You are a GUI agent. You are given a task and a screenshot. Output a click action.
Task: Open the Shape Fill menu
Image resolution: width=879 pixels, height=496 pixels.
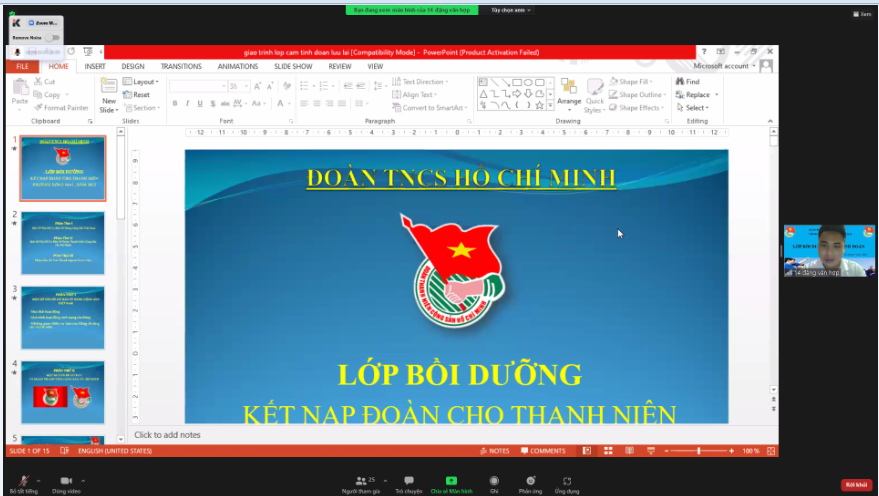tap(632, 81)
